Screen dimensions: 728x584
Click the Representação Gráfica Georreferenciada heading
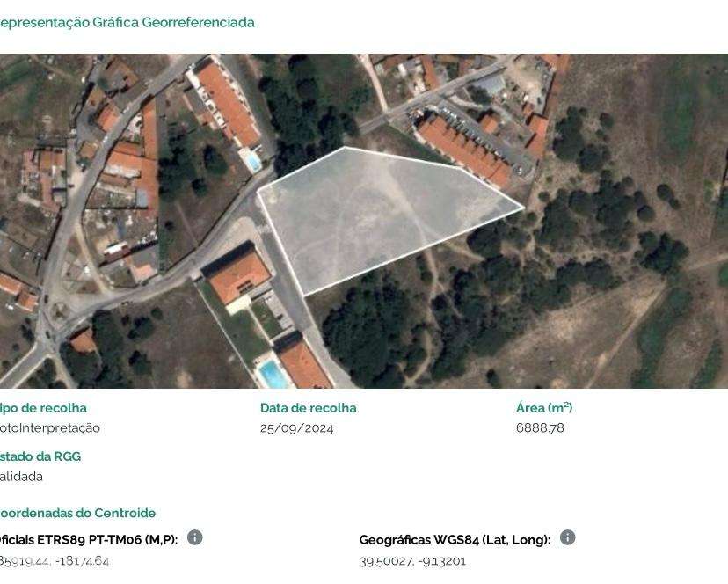(x=126, y=22)
